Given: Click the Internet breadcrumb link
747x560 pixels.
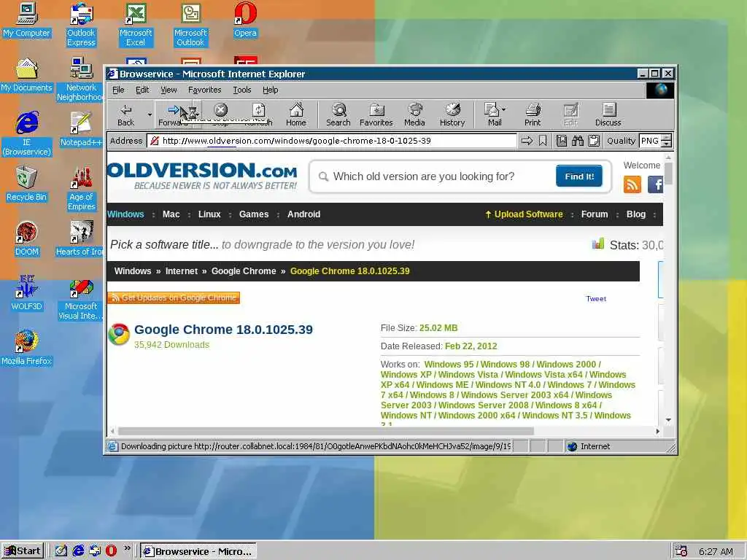Looking at the screenshot, I should pos(181,271).
